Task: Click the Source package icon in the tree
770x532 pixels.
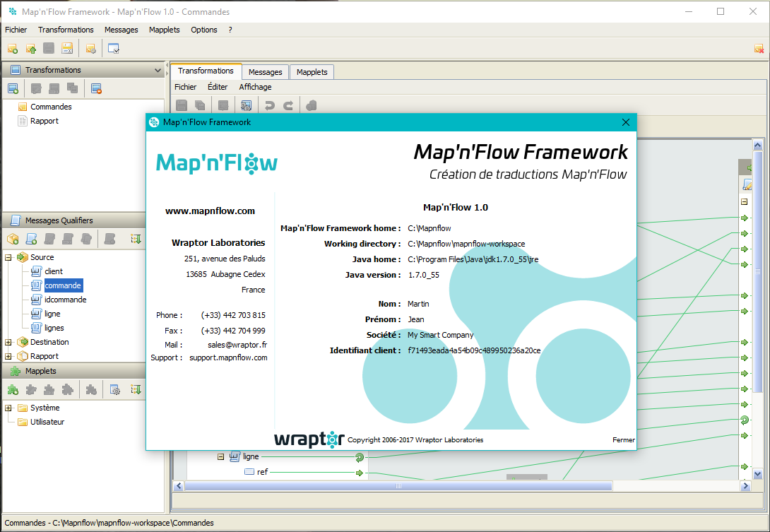Action: [x=23, y=257]
